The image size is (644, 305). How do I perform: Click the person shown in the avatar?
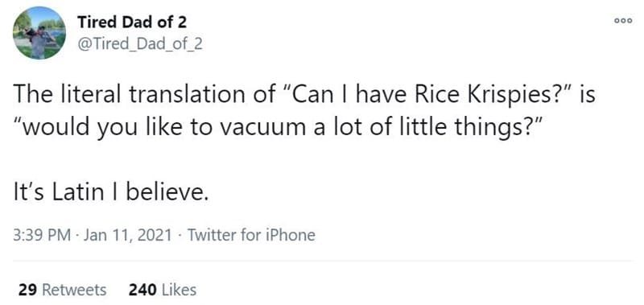[39, 41]
